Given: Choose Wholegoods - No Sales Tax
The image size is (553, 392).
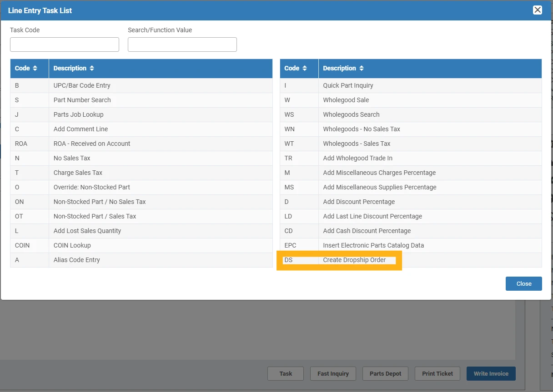Looking at the screenshot, I should pos(411,129).
